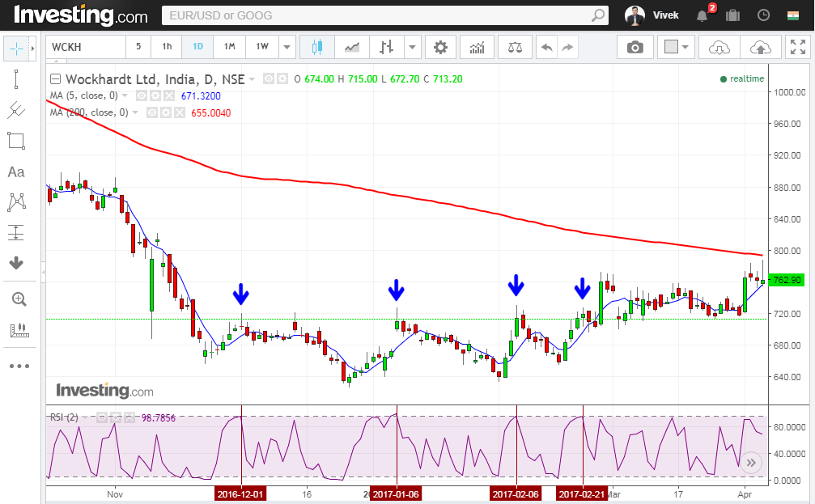The width and height of the screenshot is (815, 504).
Task: Click the 2016-12-01 date marker
Action: (240, 494)
